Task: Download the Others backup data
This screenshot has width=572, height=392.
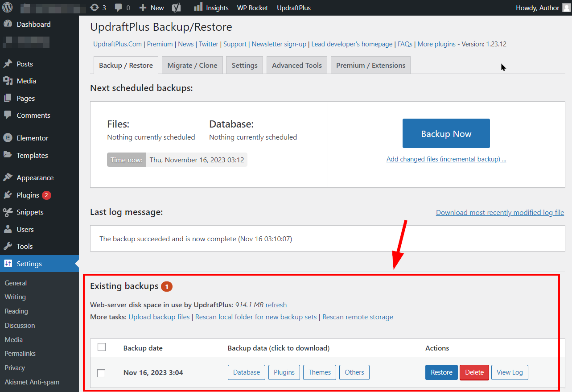Action: [354, 372]
